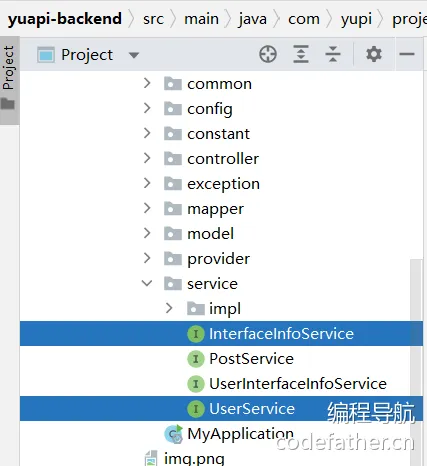Click the Expand All toolbar icon
The image size is (427, 466).
tap(301, 54)
